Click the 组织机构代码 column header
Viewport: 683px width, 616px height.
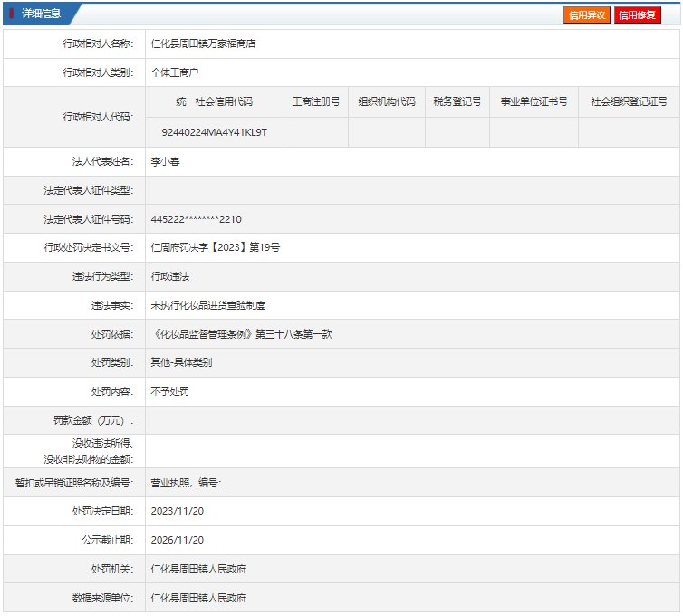click(387, 102)
